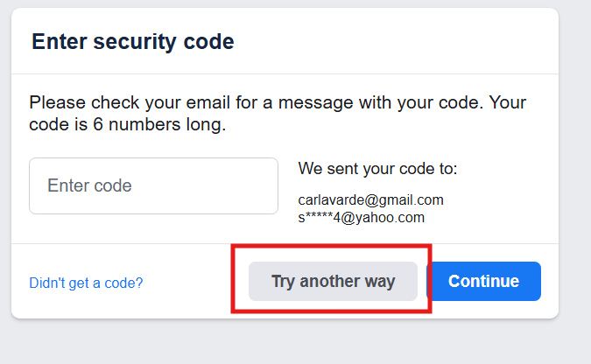Click the Enter code input field

(x=153, y=185)
